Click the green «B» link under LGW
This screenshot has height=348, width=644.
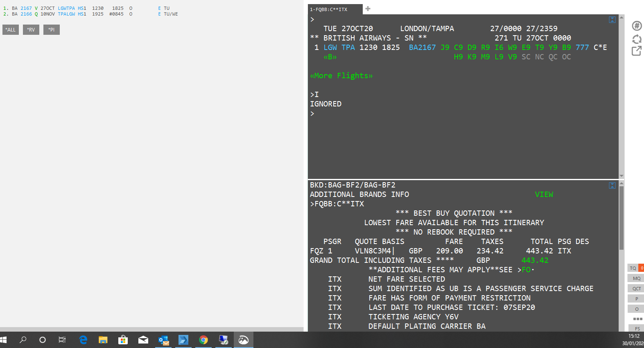click(330, 57)
